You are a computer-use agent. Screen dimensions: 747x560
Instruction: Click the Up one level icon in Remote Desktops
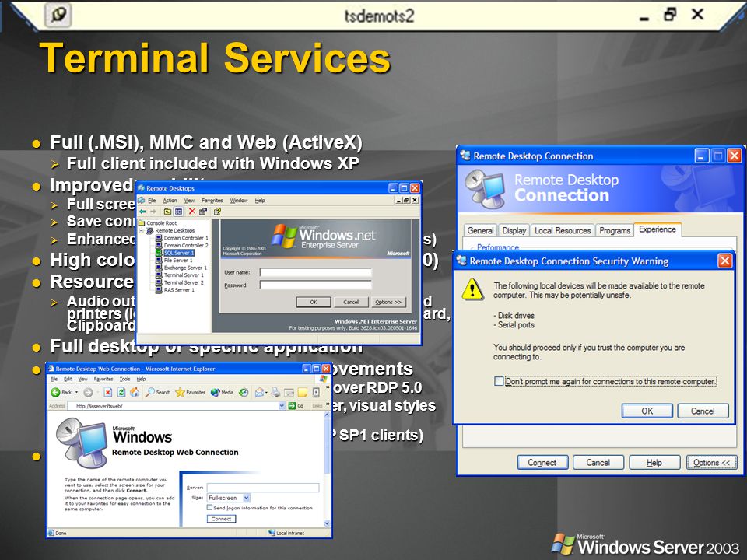tap(168, 212)
